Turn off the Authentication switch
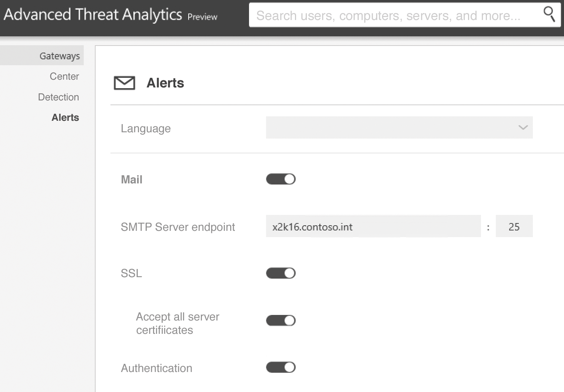Viewport: 564px width, 392px height. (x=281, y=368)
